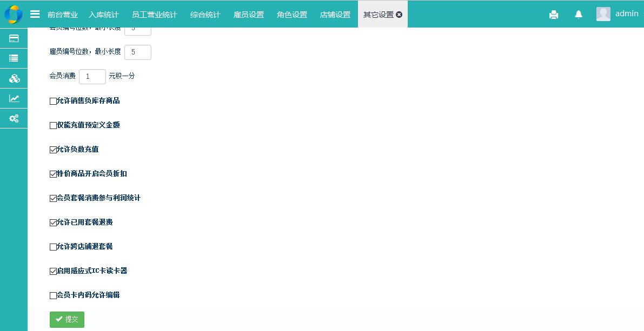644x331 pixels.
Task: Focus the 雇员编号位数 minimum length field
Action: point(137,52)
